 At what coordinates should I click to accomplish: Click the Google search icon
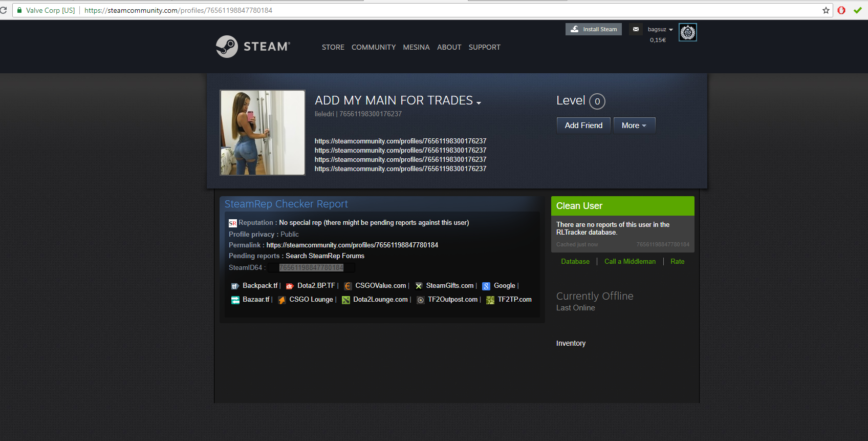[x=486, y=286]
